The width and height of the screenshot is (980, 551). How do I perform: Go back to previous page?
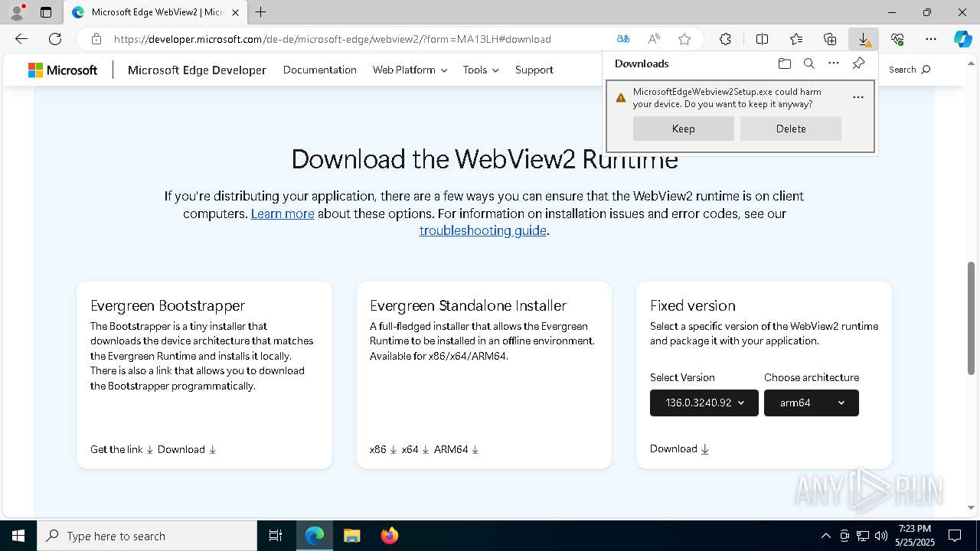tap(21, 39)
